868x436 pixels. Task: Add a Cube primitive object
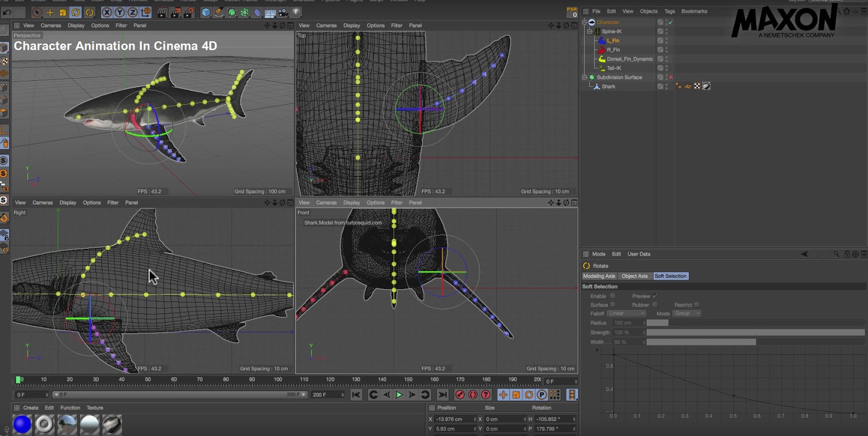point(206,12)
